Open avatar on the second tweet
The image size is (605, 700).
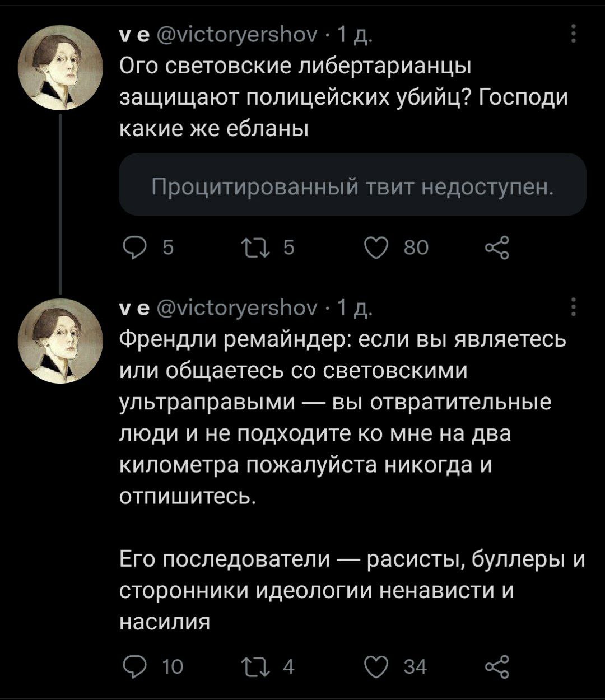pos(60,342)
